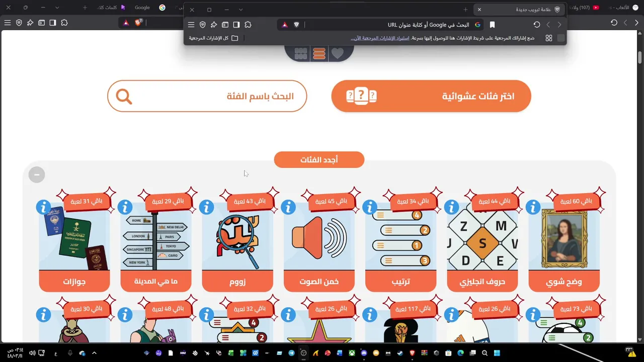
Task: Open Brave Wallet icon in front window
Action: pos(225,25)
